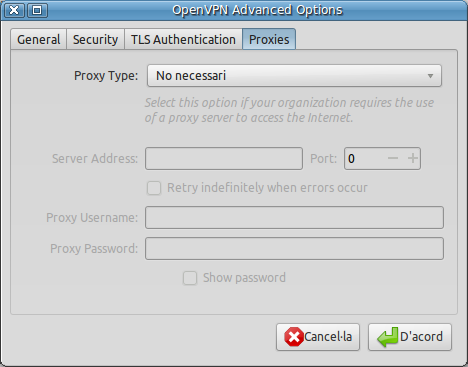The image size is (468, 367).
Task: Enable Retry indefinitely when errors occur
Action: 154,188
